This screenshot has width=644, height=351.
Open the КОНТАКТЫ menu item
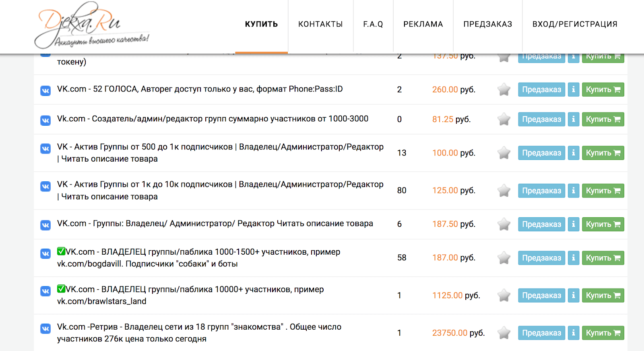click(320, 24)
